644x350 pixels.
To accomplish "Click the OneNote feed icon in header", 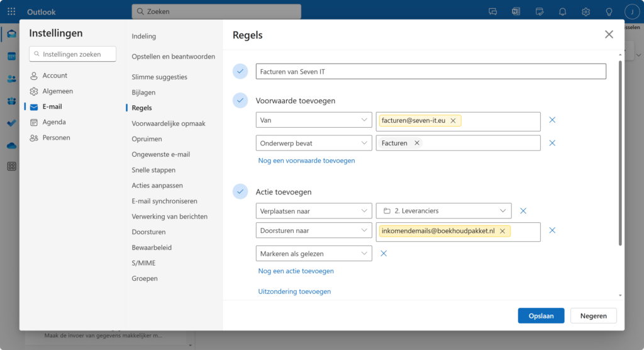I will coord(516,11).
